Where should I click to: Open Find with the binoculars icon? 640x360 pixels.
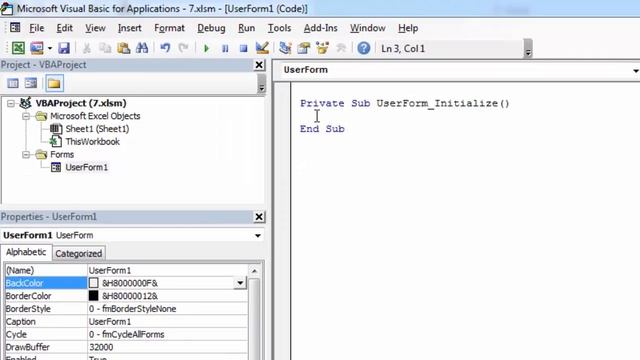tap(142, 48)
